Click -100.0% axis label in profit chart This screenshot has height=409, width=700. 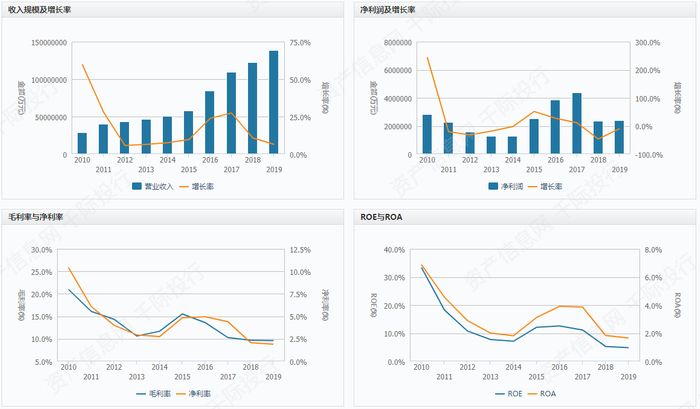point(650,155)
